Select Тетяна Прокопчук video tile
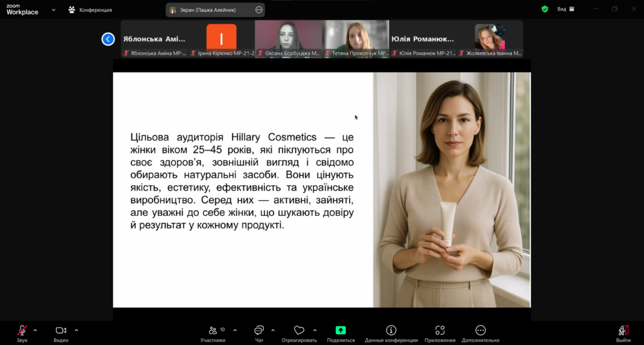Image resolution: width=644 pixels, height=345 pixels. coord(356,39)
